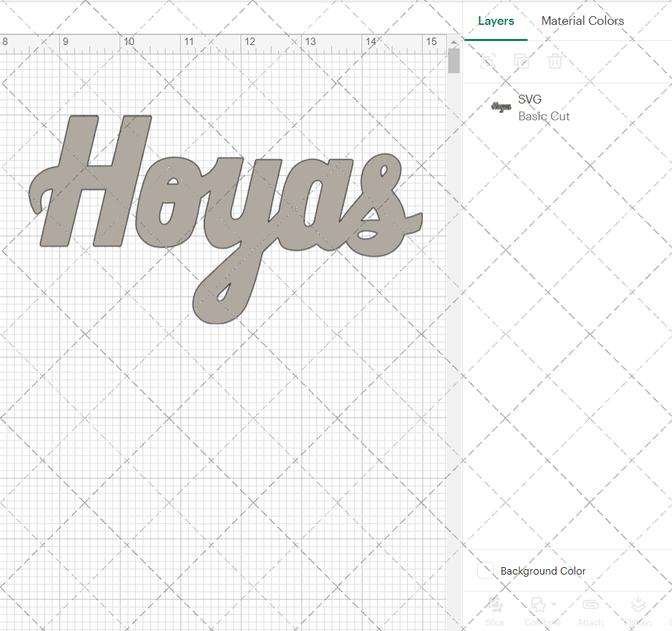
Task: Click the Flatten tool icon
Action: (x=638, y=605)
